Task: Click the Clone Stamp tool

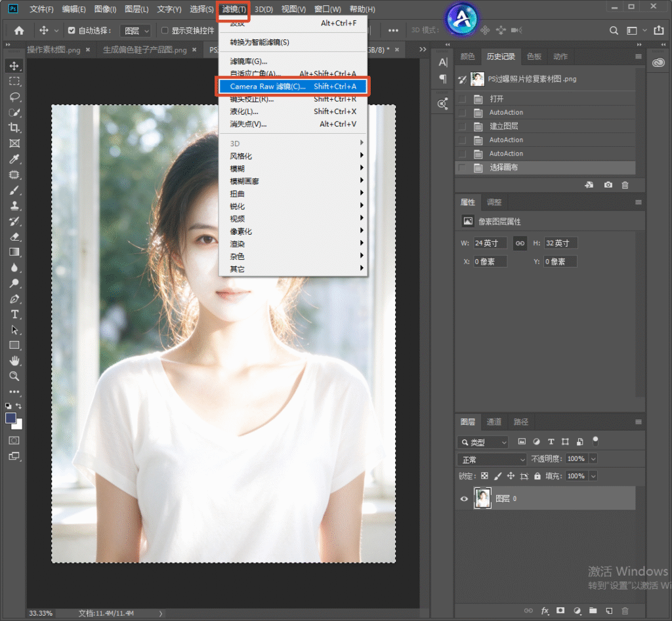Action: pyautogui.click(x=14, y=205)
